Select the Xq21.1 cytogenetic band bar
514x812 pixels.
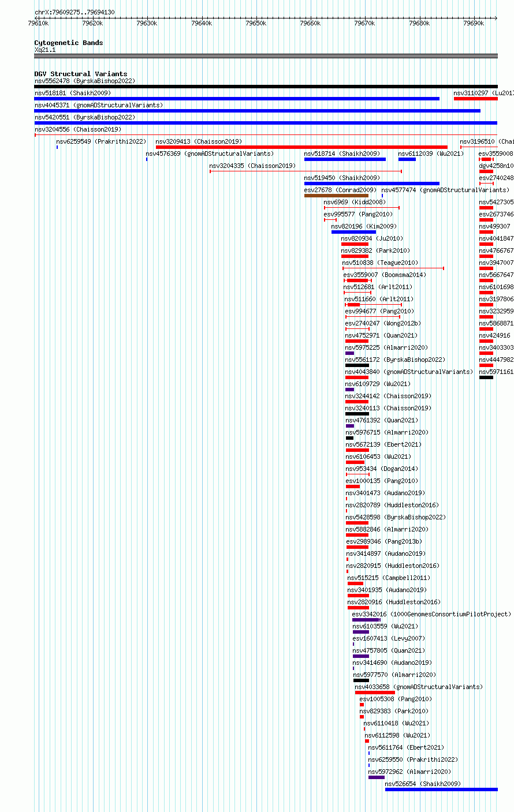[x=266, y=56]
